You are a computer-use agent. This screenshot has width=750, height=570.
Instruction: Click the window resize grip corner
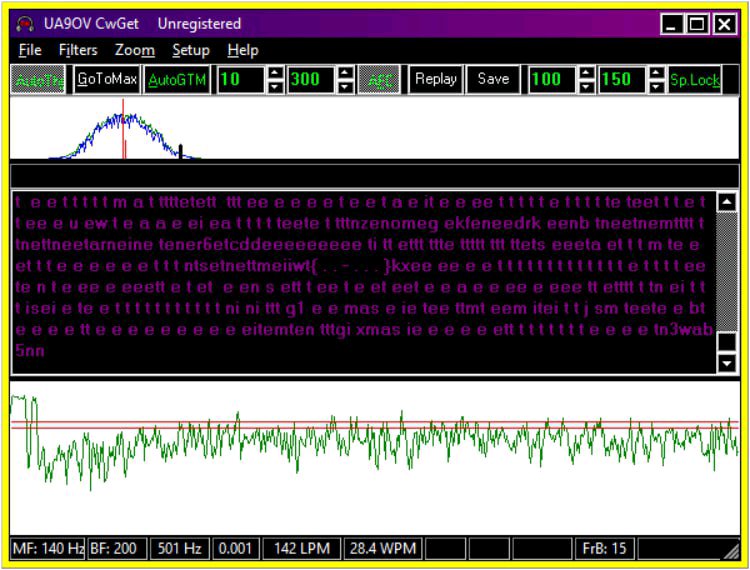732,552
